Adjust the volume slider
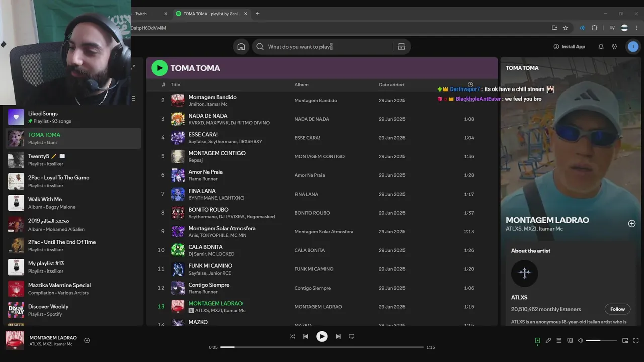 click(x=601, y=340)
